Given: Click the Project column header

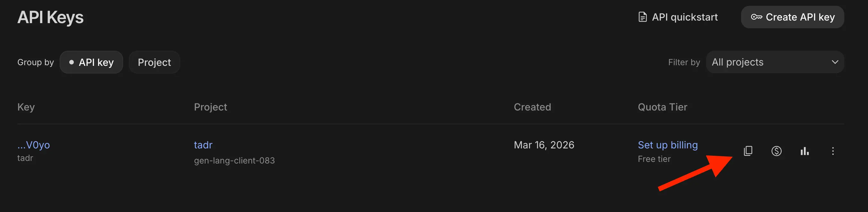Looking at the screenshot, I should click(x=210, y=107).
